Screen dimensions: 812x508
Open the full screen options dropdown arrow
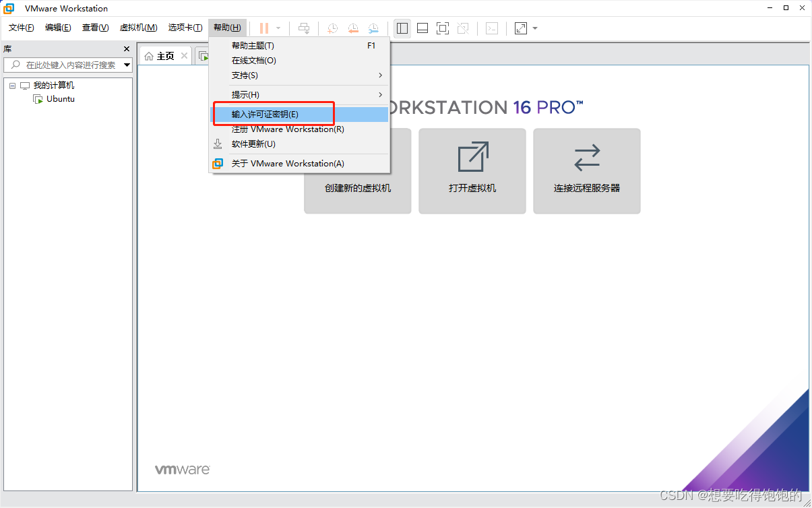(x=536, y=28)
